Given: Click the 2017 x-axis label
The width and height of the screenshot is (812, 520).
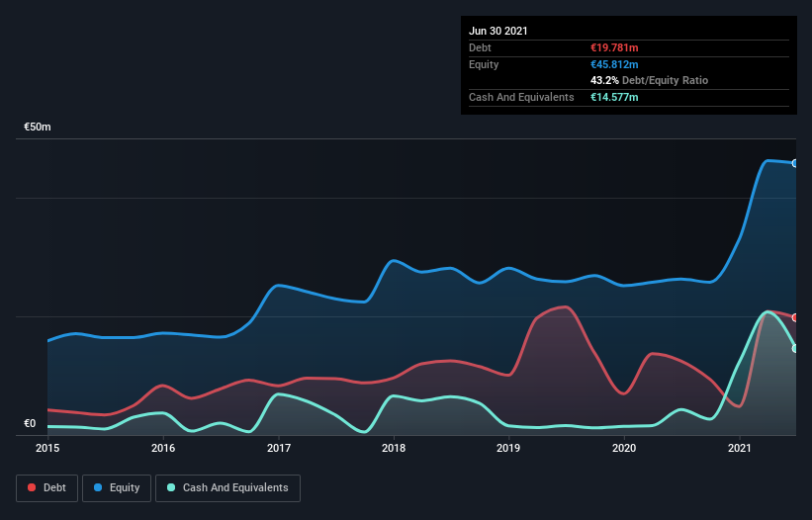Looking at the screenshot, I should 279,448.
